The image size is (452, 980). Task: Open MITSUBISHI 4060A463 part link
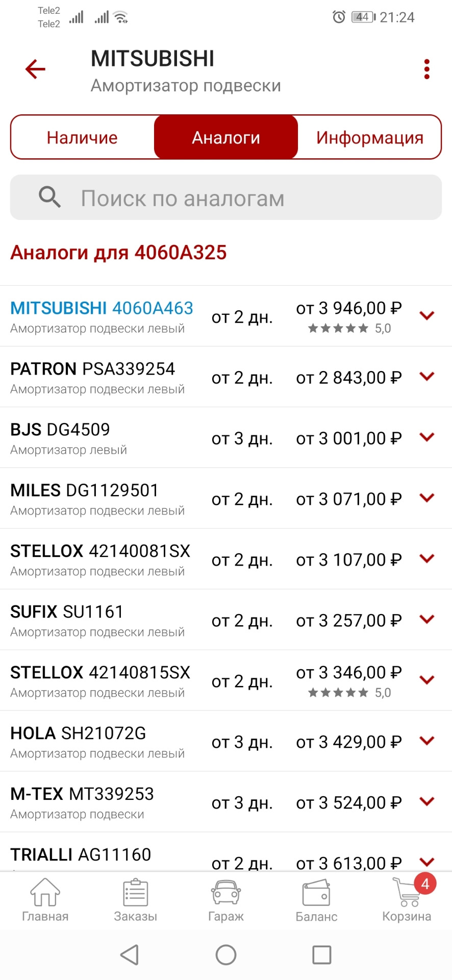click(102, 308)
